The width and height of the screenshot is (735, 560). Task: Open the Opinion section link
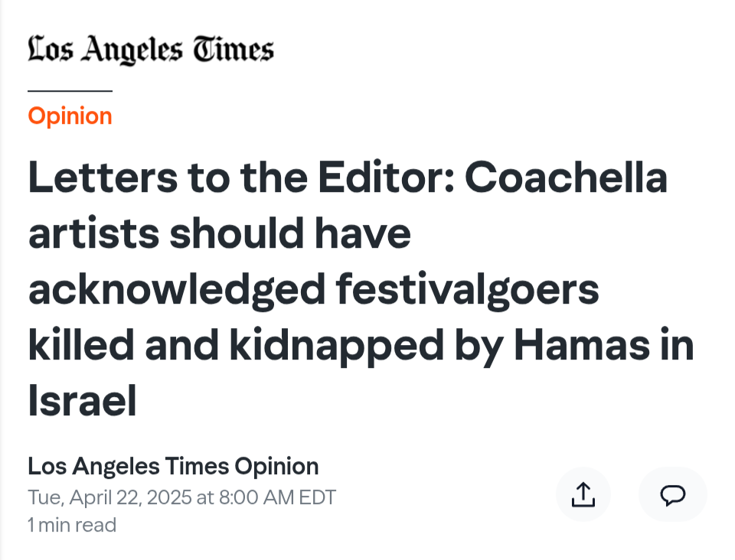[70, 116]
